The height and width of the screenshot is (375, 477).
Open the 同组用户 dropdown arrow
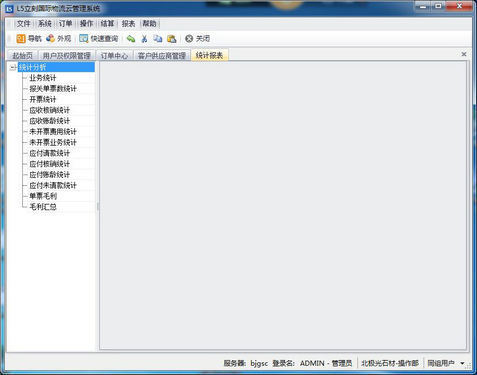coord(462,363)
